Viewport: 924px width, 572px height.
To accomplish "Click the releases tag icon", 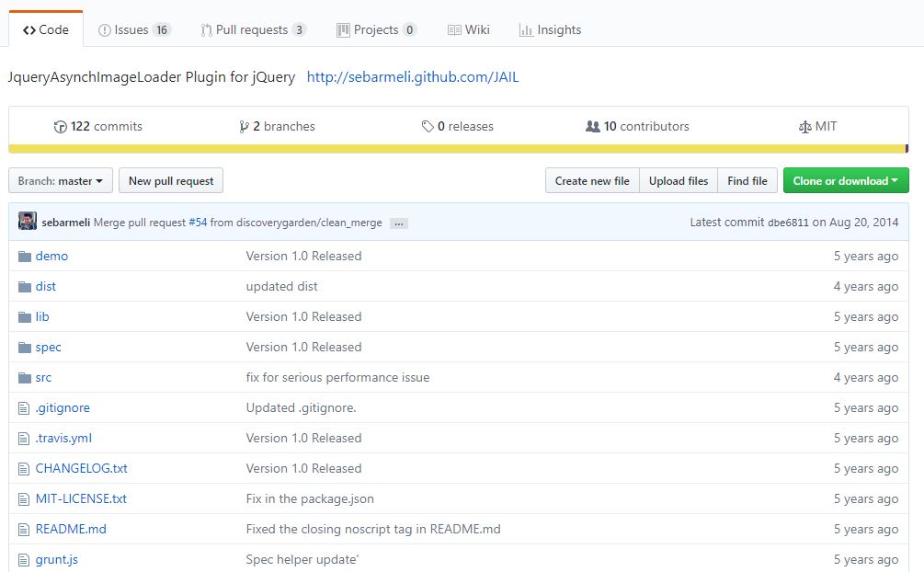I will (428, 127).
